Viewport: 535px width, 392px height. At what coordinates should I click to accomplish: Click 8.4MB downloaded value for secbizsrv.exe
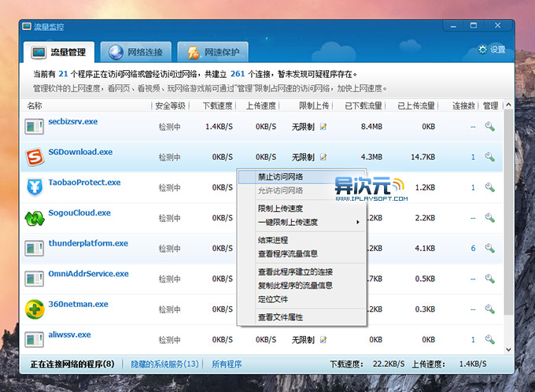pyautogui.click(x=371, y=127)
